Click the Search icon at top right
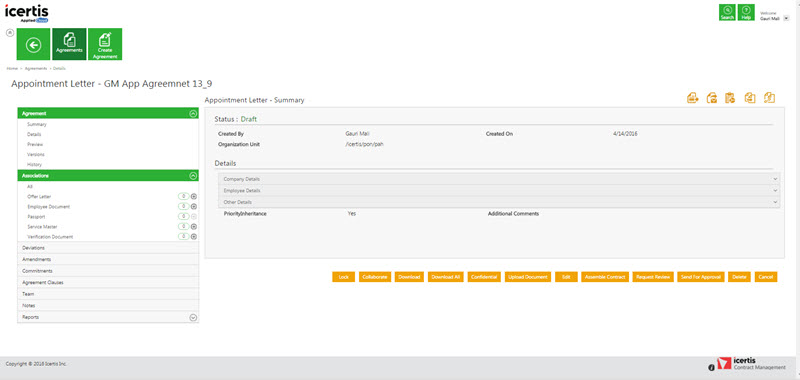This screenshot has width=800, height=380. coord(727,12)
